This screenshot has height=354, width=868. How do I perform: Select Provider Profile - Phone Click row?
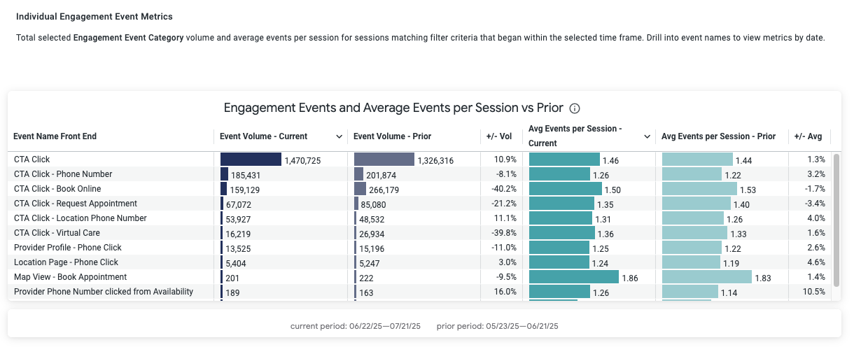coord(68,248)
